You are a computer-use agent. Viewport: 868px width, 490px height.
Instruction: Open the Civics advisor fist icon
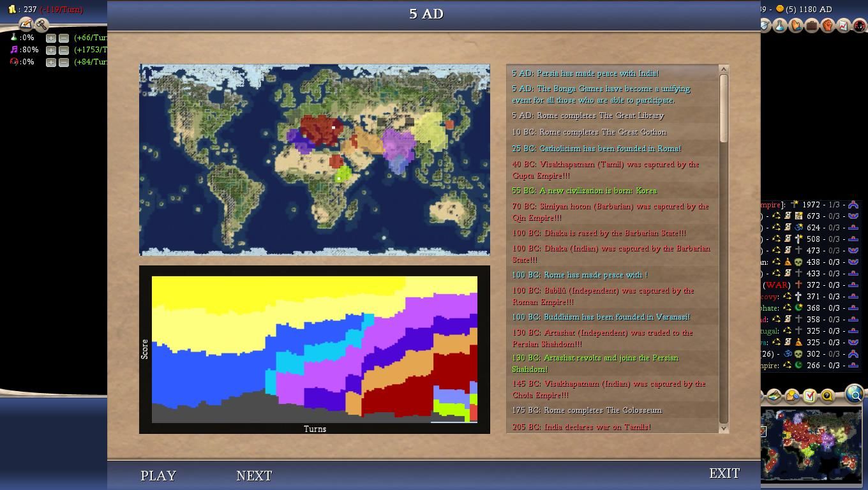tap(828, 26)
